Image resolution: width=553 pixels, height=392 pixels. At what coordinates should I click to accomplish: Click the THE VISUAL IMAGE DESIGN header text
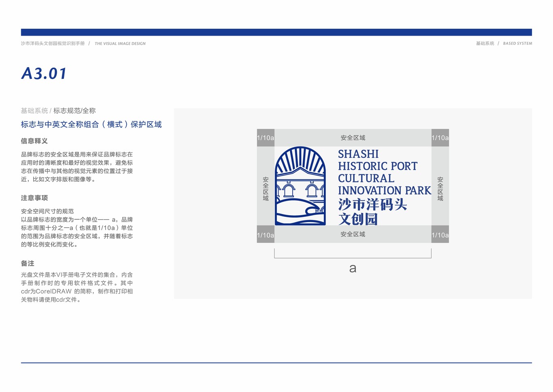(120, 43)
